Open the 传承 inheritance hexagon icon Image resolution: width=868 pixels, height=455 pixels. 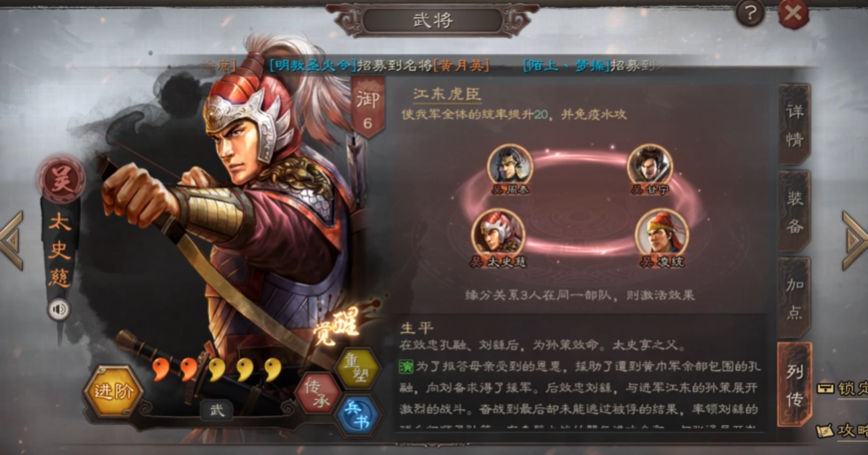click(318, 392)
